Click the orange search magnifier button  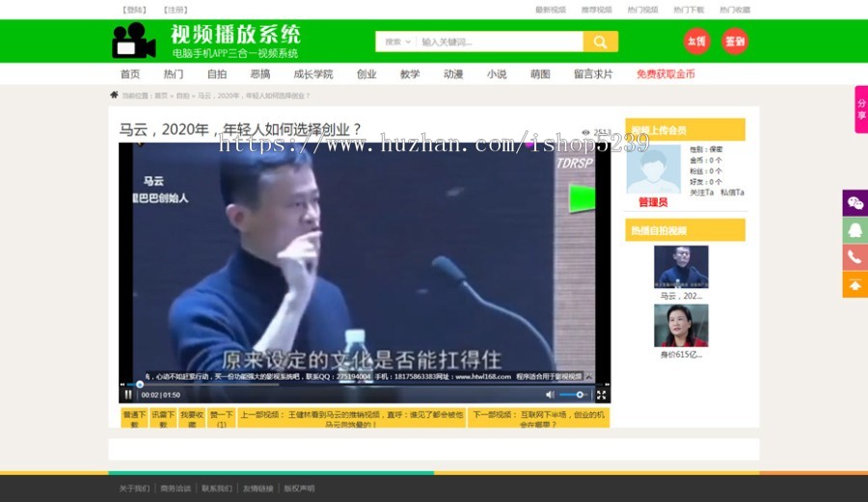[600, 41]
